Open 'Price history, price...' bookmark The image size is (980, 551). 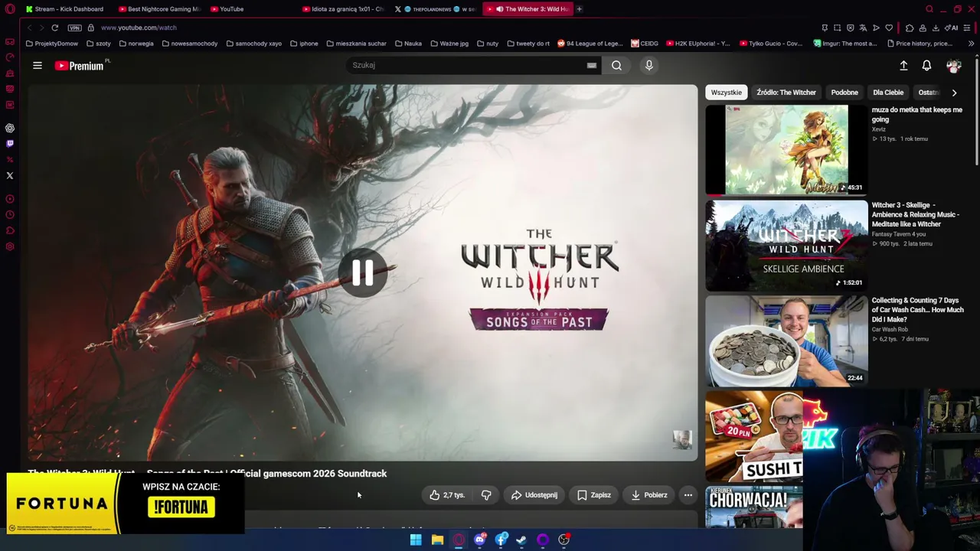pyautogui.click(x=920, y=44)
